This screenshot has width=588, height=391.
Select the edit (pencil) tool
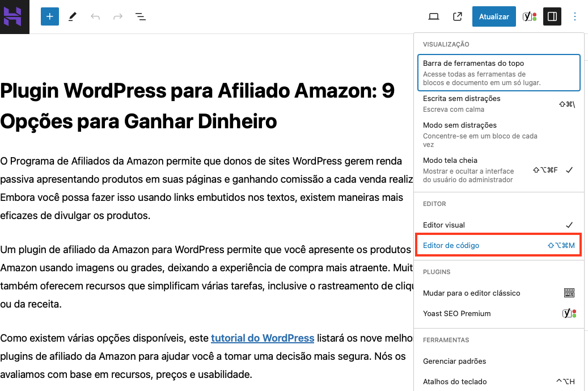pos(72,16)
